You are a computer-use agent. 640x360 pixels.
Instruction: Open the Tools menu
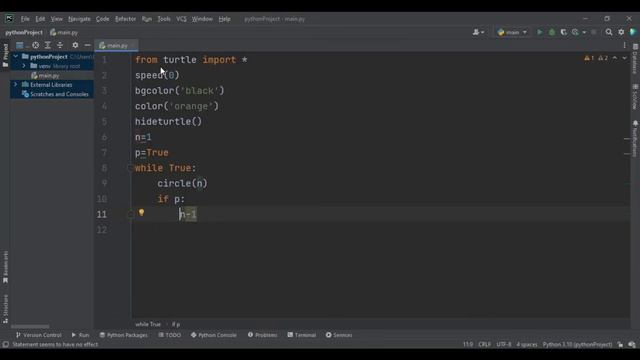(164, 19)
